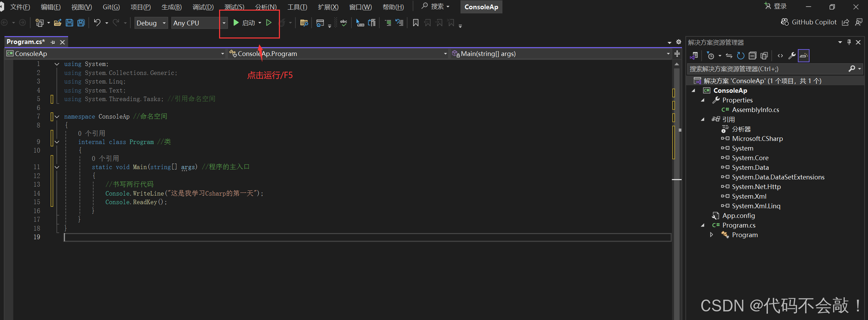Open the 文件(F) menu
Screen dimensions: 868x320
click(20, 7)
